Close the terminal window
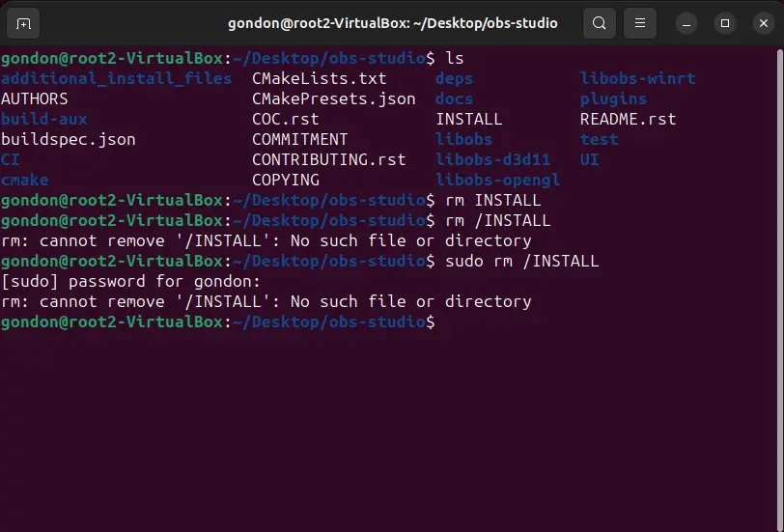 click(x=764, y=23)
